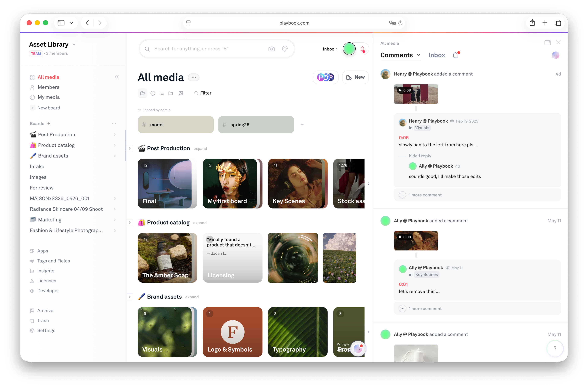Click the Safari share icon

(532, 23)
